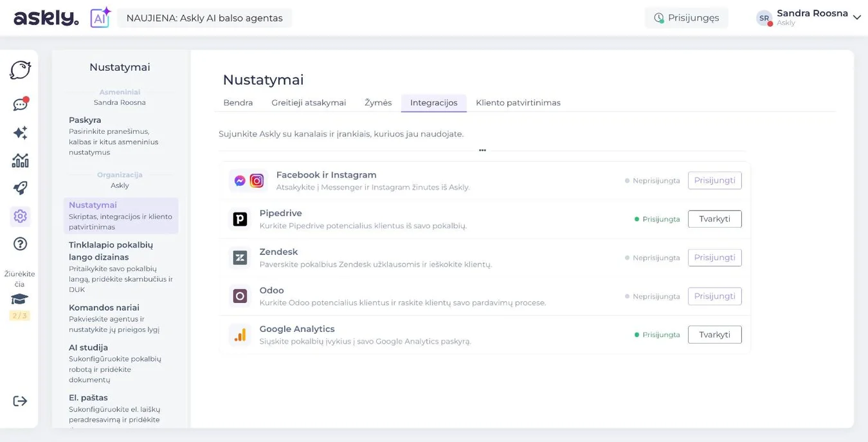Switch to the Žymės tab
The height and width of the screenshot is (442, 868).
(x=378, y=103)
